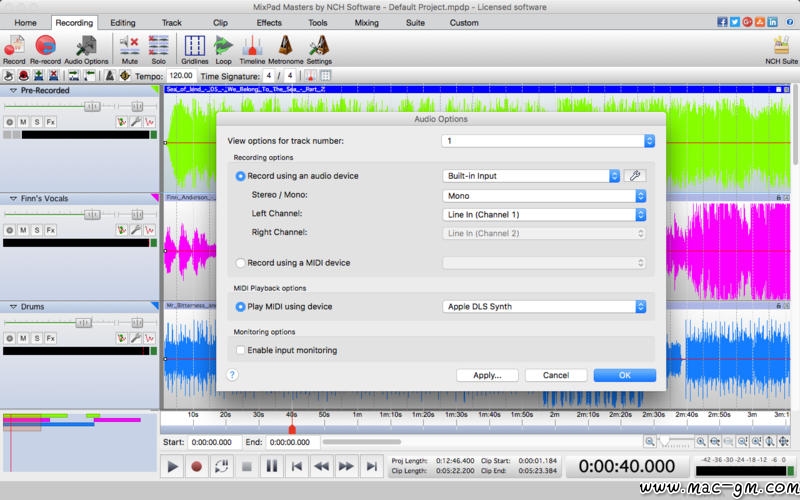Click the round Record transport button
Screen dimensions: 800x500
coord(196,466)
